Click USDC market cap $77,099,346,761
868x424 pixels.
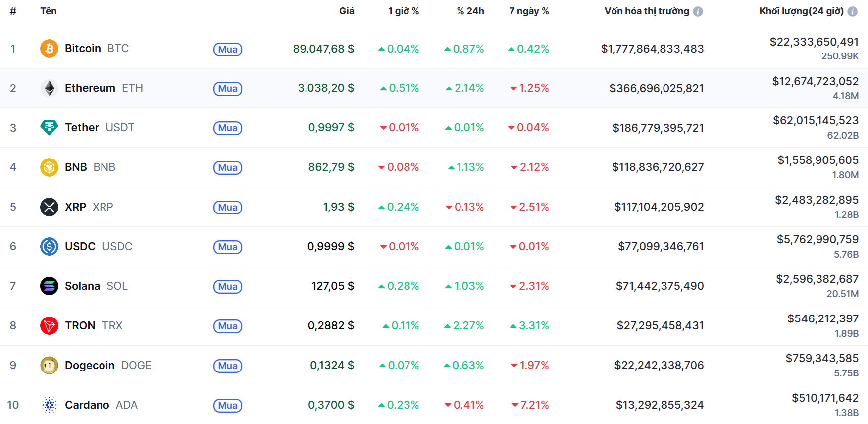661,247
